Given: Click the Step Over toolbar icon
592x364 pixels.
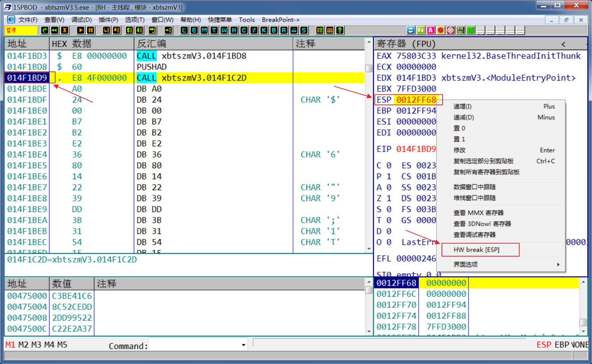Looking at the screenshot, I should [117, 31].
